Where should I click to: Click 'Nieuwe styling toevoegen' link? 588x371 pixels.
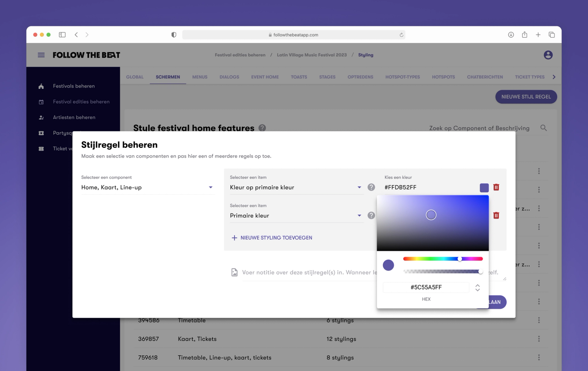(x=272, y=238)
